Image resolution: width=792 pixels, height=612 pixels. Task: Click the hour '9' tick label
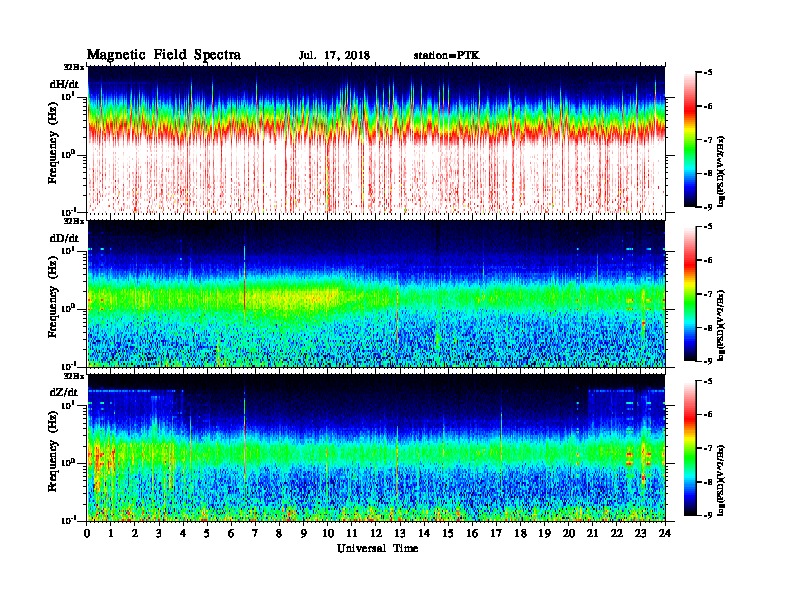304,533
